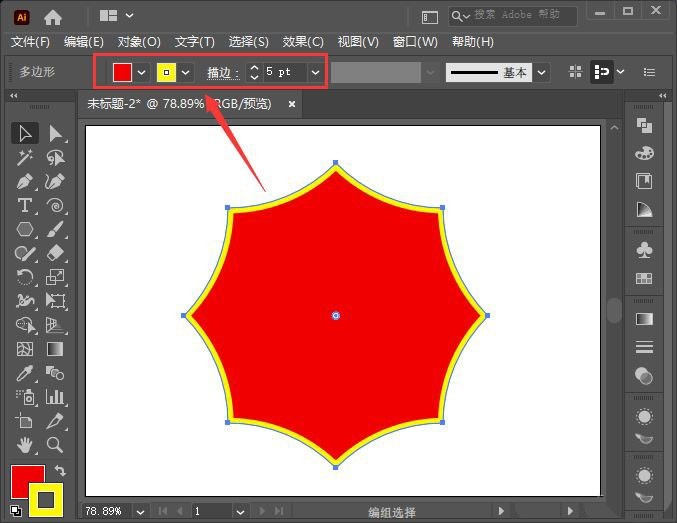Expand the stroke weight 5 pt dropdown
677x523 pixels.
click(315, 73)
